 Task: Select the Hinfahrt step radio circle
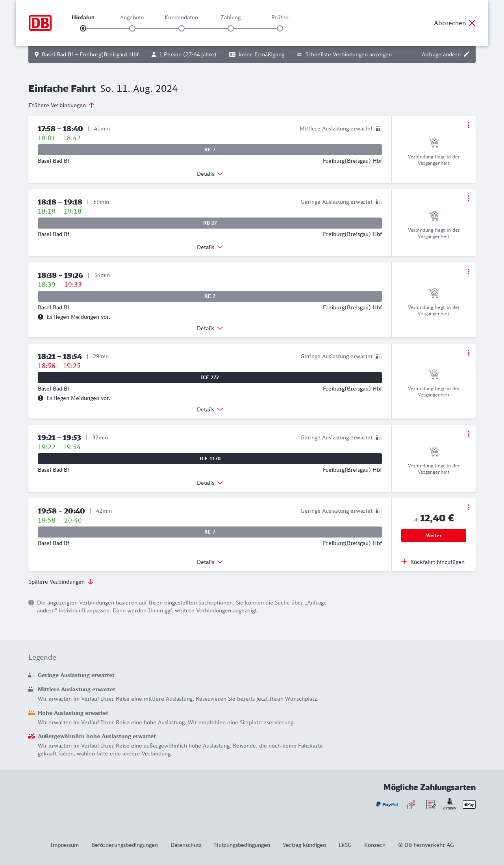click(x=83, y=28)
